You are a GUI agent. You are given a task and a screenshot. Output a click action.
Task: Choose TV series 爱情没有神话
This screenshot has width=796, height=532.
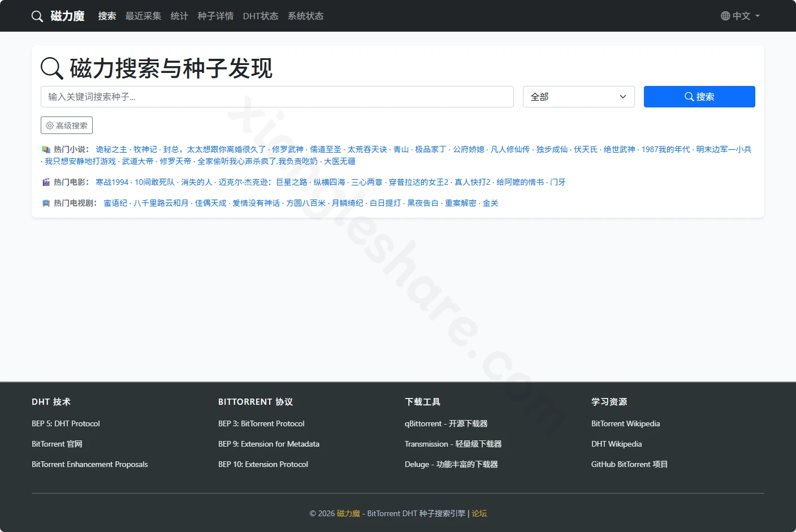tap(256, 203)
